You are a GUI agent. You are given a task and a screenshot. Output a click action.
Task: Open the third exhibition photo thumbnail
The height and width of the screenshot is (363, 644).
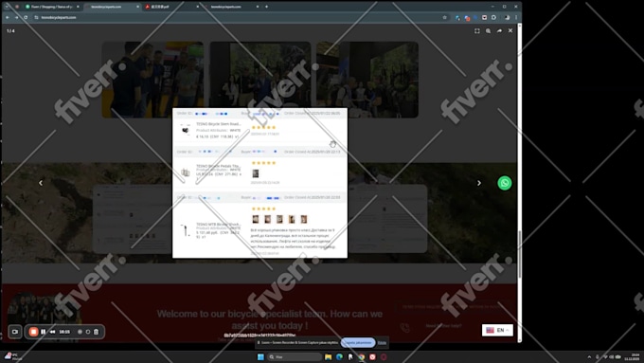pyautogui.click(x=367, y=80)
